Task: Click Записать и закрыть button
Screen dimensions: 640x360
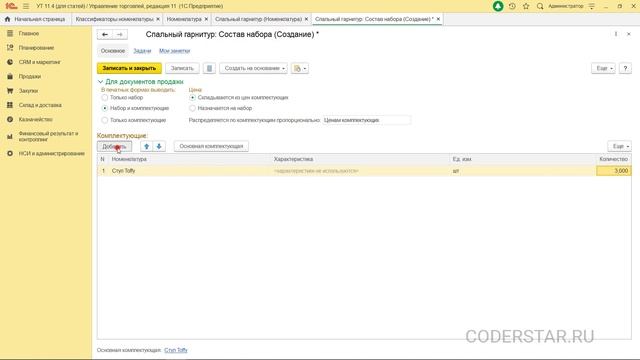Action: coord(129,68)
